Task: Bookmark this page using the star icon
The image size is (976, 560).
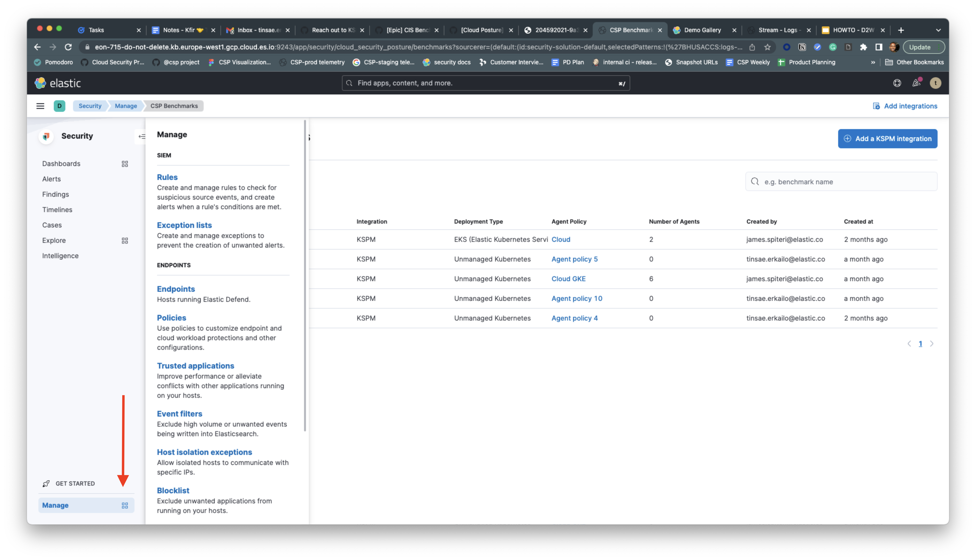Action: (767, 47)
